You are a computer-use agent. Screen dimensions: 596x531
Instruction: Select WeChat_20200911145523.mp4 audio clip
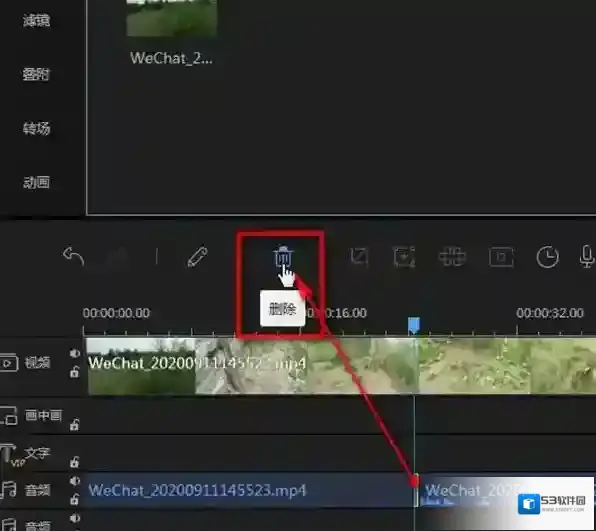coord(250,490)
